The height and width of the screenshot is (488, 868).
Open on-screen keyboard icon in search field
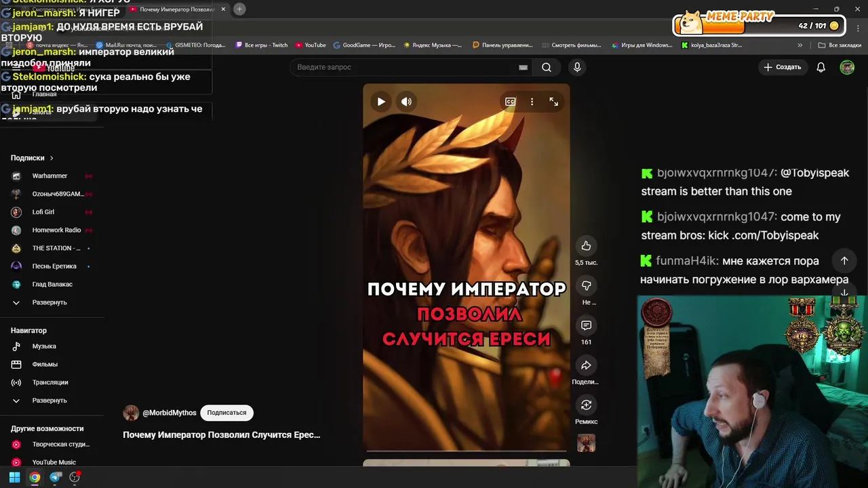(523, 67)
